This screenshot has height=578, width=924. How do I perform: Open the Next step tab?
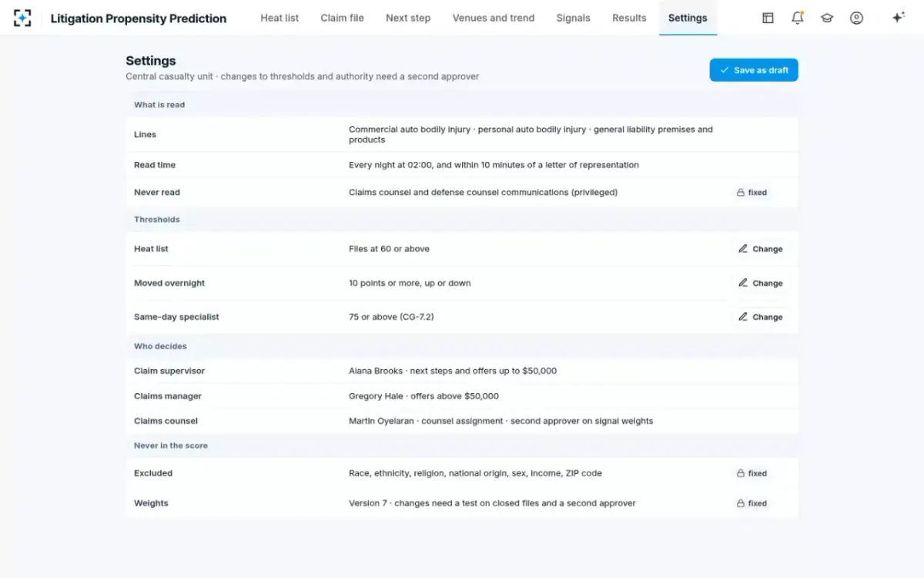click(408, 18)
